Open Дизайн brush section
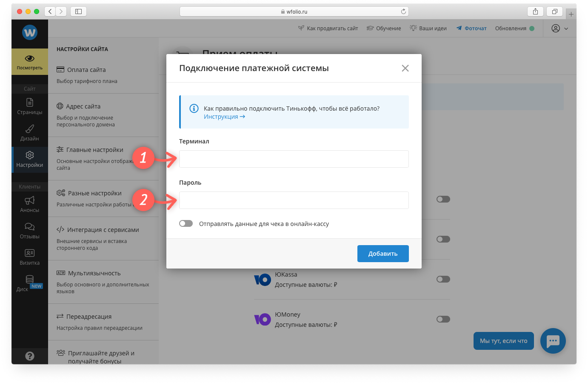The width and height of the screenshot is (588, 383). tap(30, 133)
